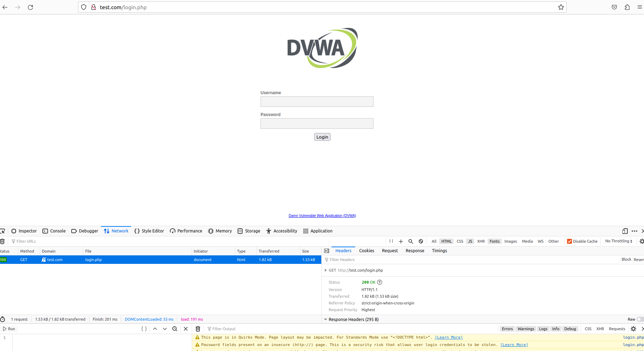
Task: Click the Filter Headers field
Action: pos(471,260)
